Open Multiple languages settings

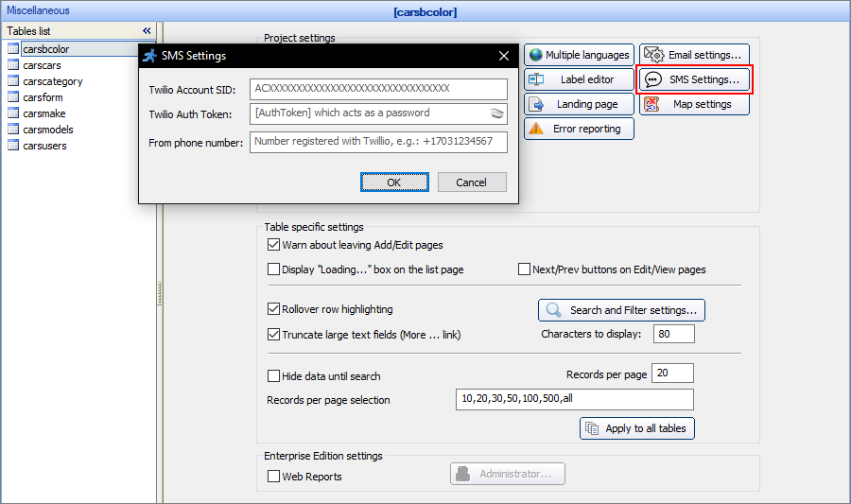[579, 55]
